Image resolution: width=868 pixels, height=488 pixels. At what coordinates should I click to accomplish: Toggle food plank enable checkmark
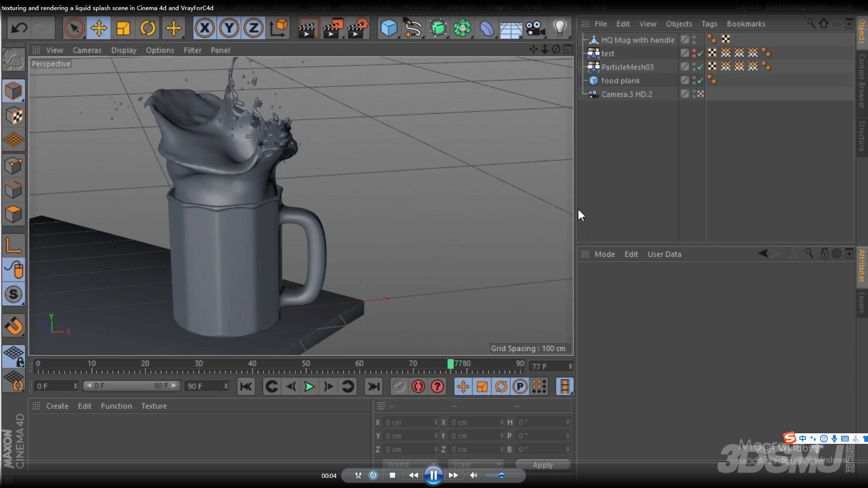(x=700, y=81)
